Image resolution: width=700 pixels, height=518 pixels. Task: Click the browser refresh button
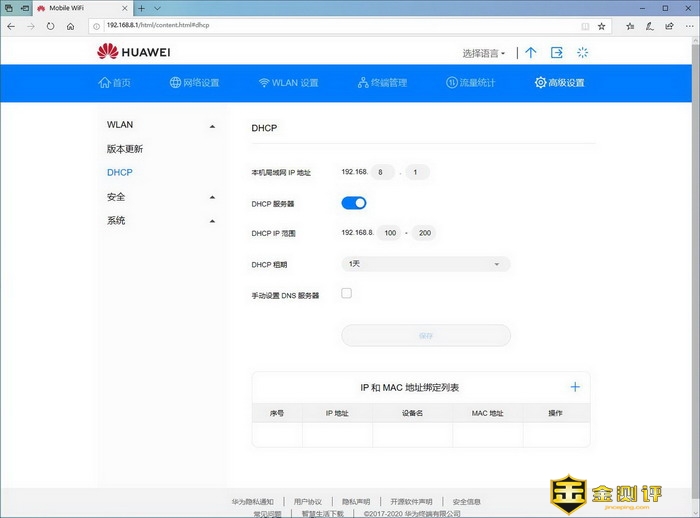click(x=50, y=26)
